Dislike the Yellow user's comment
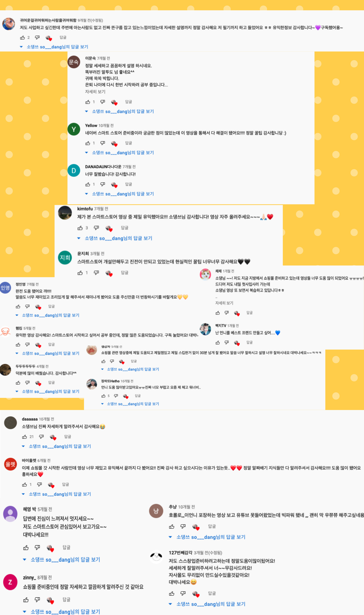 [x=103, y=143]
